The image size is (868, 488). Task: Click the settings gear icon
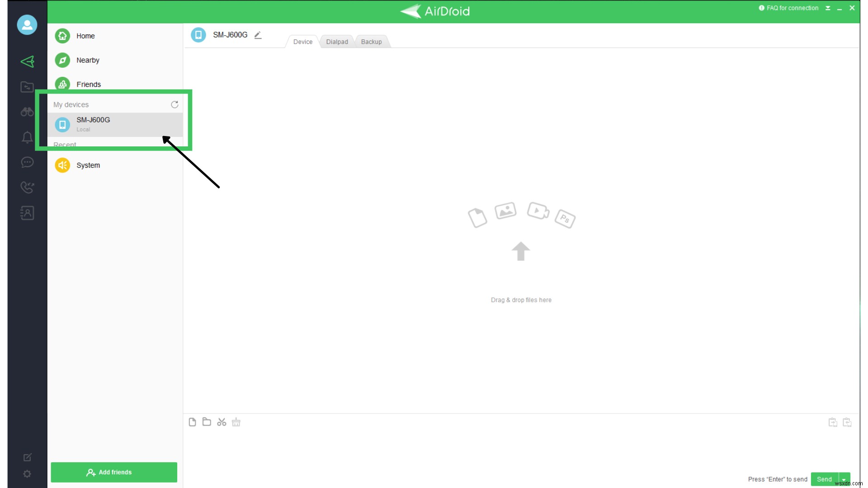(28, 474)
